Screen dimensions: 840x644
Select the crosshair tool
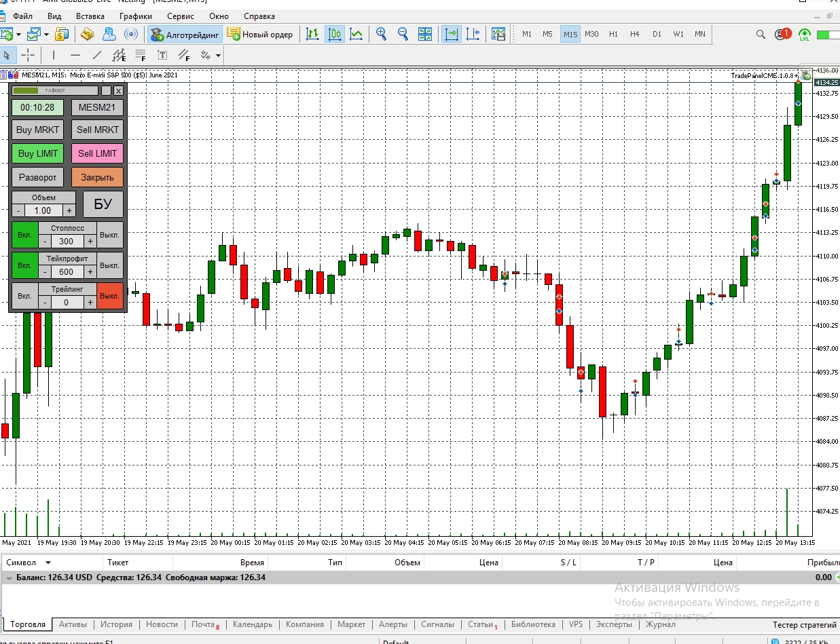(x=28, y=55)
